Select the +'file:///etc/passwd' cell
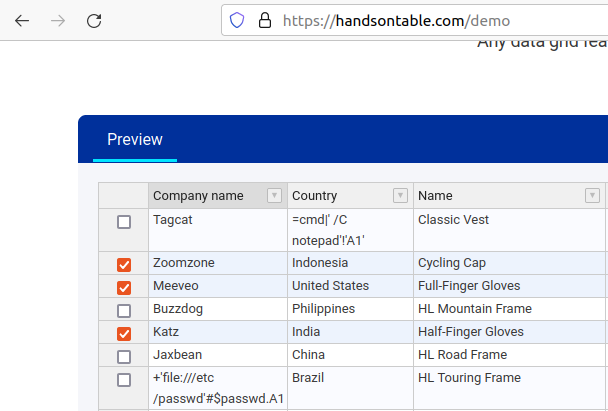This screenshot has width=608, height=411. tap(218, 388)
